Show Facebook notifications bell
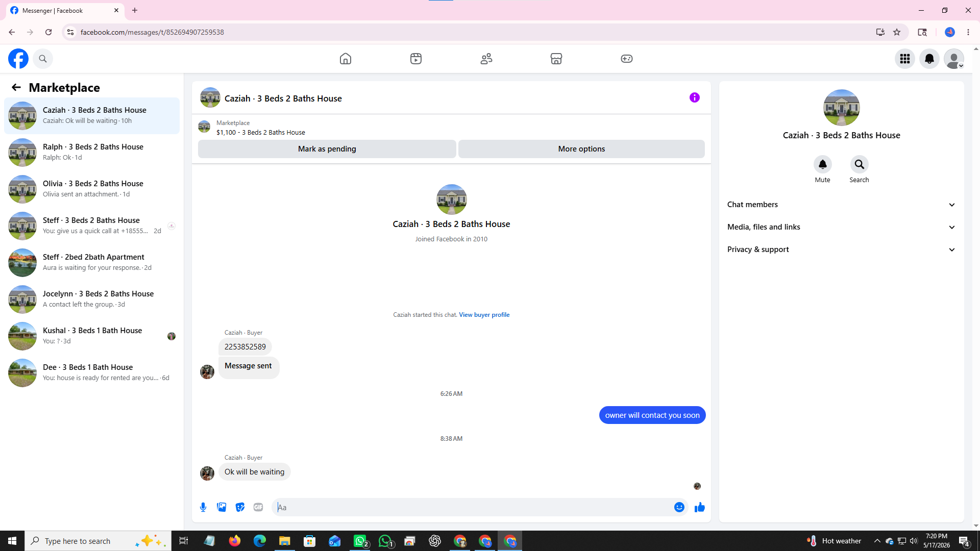The height and width of the screenshot is (551, 980). tap(929, 59)
